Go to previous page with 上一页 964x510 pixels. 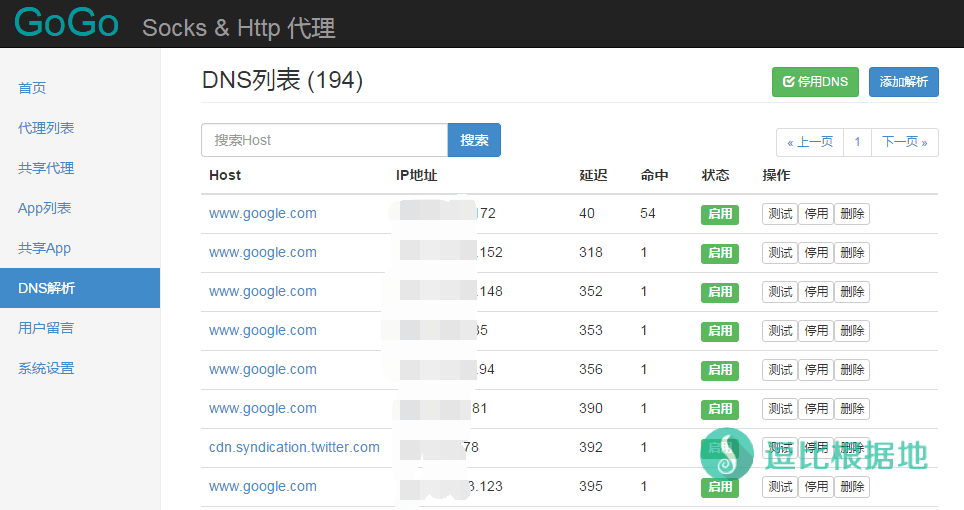(810, 142)
